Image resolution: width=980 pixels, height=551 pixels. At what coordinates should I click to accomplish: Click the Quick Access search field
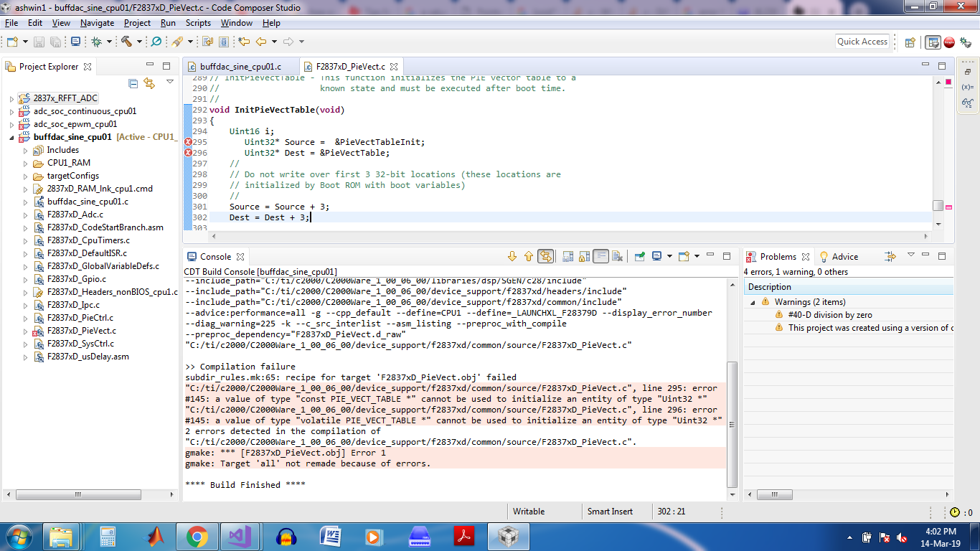[862, 42]
